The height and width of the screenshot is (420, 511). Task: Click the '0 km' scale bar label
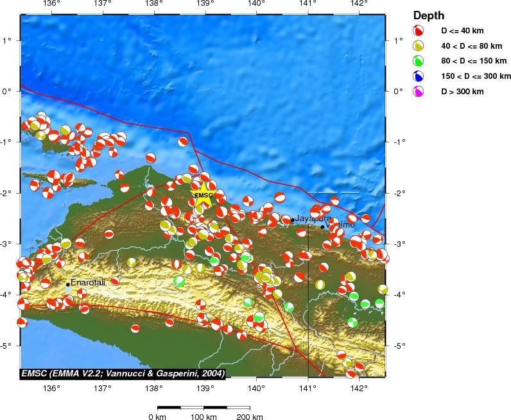coord(157,417)
